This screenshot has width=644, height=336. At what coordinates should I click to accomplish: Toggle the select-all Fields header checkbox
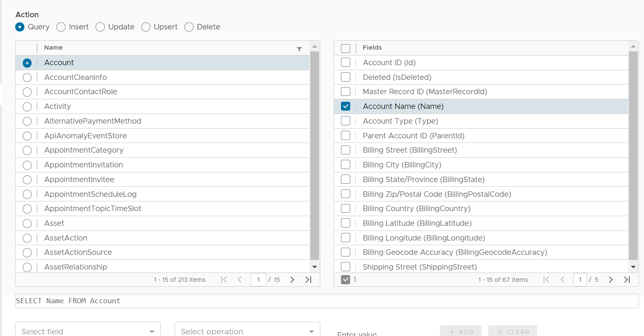[346, 48]
